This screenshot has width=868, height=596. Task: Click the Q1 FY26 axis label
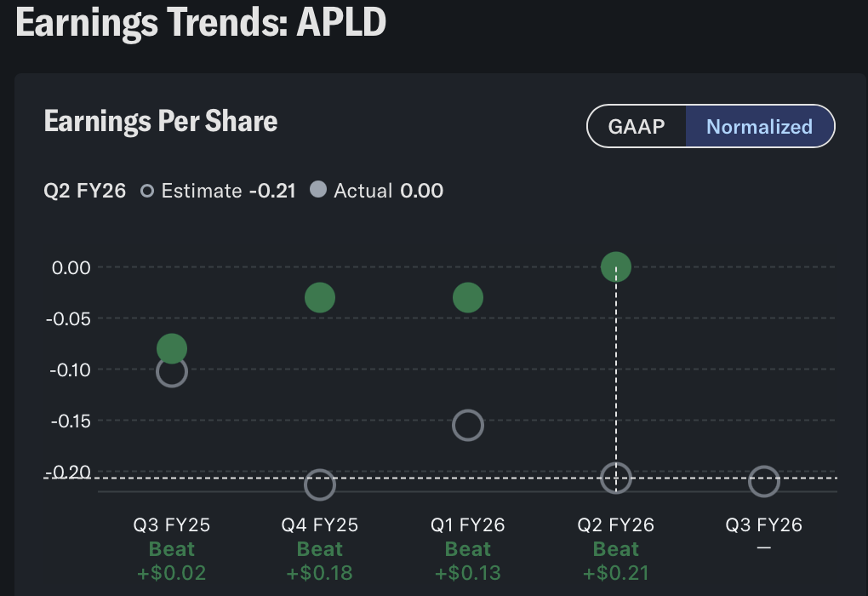[x=468, y=525]
